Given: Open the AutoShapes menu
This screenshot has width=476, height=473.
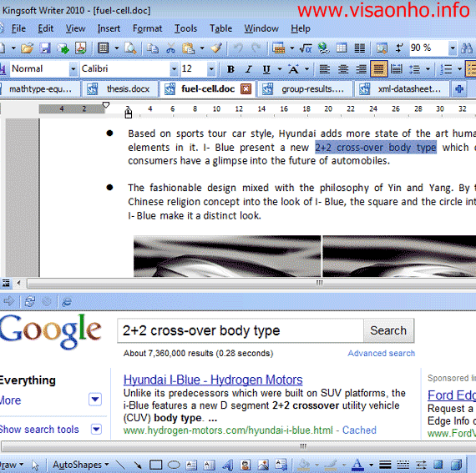Looking at the screenshot, I should click(81, 465).
